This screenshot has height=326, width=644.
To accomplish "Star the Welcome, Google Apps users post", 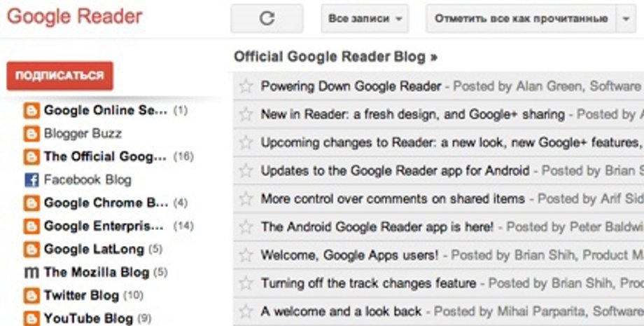I will pyautogui.click(x=246, y=255).
